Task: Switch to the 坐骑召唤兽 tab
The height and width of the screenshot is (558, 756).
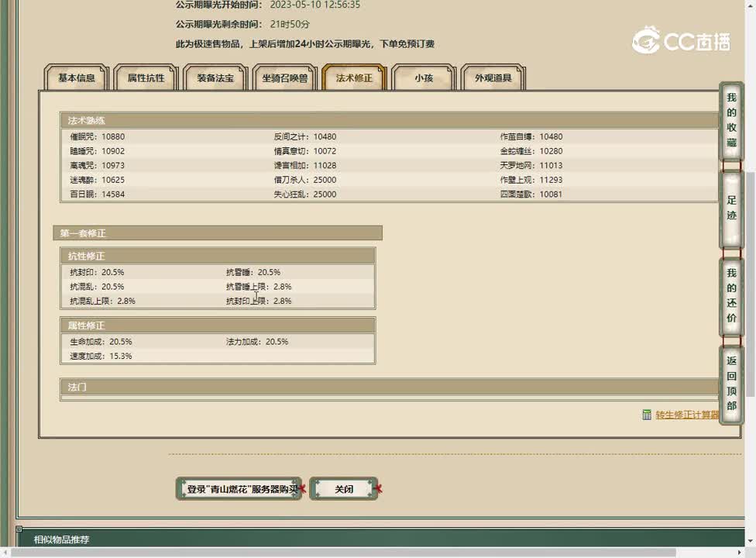Action: 284,77
